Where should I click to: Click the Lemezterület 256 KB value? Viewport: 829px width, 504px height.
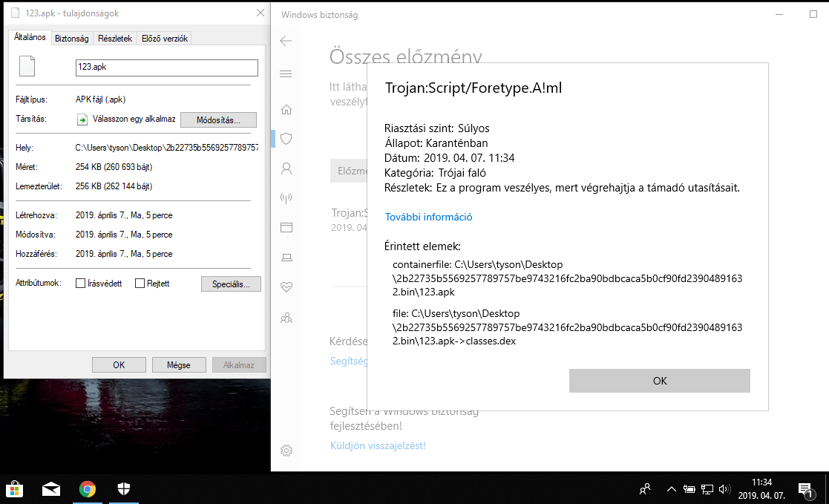tap(114, 186)
